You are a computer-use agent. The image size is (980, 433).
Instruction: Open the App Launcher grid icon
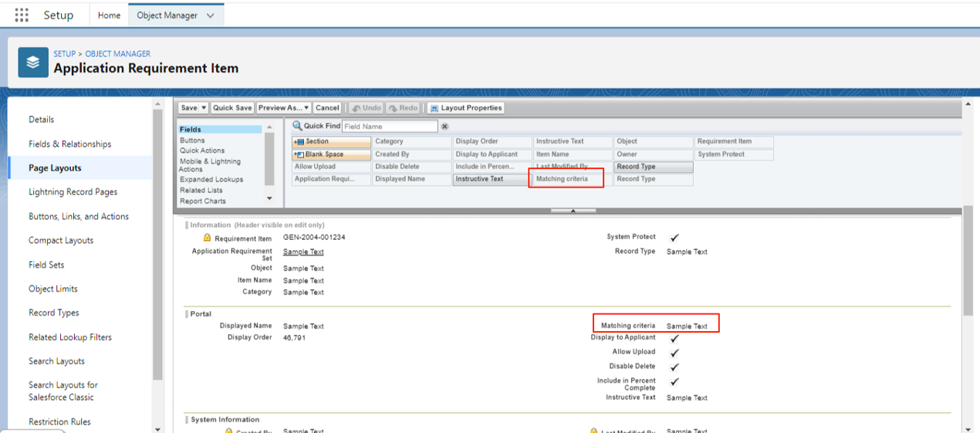coord(22,15)
